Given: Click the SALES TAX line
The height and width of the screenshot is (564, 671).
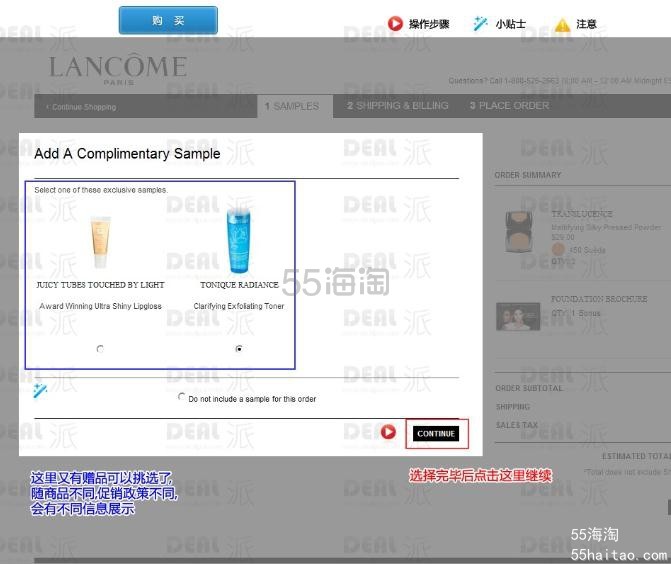Looking at the screenshot, I should coord(517,425).
